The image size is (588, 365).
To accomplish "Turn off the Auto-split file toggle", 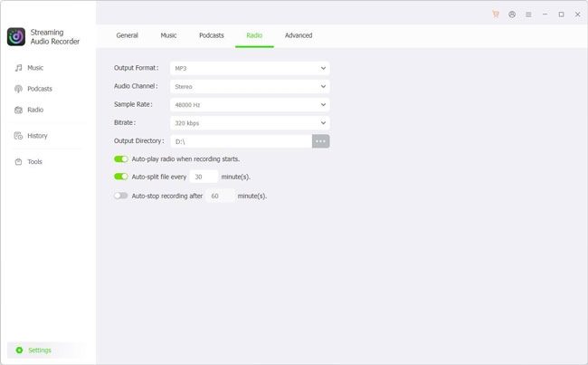I will (x=120, y=177).
